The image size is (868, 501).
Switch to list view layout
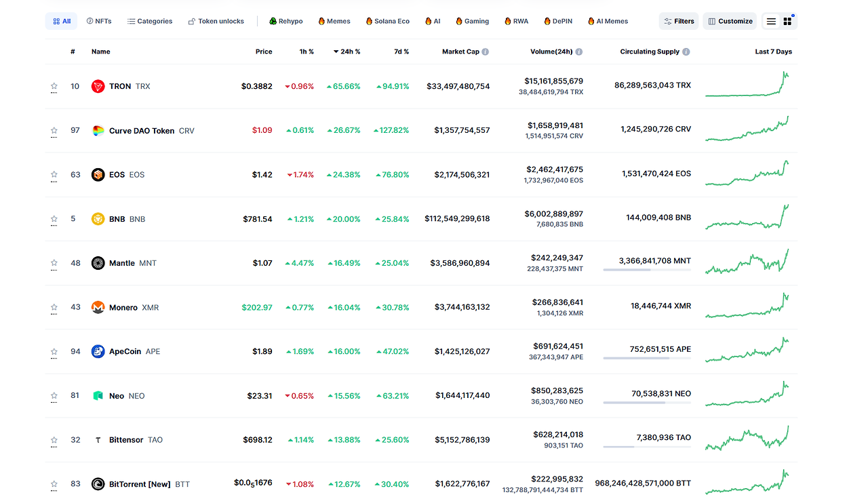[771, 21]
